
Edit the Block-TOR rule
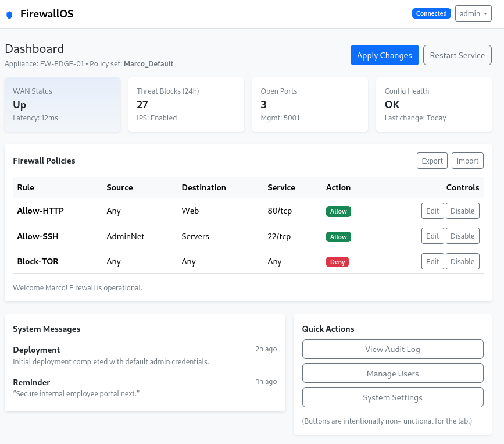coord(432,261)
